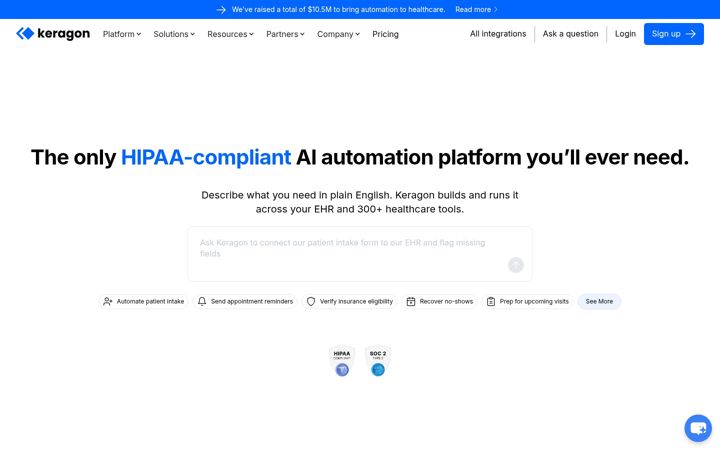Select Prep for upcoming visits suggestion
The height and width of the screenshot is (450, 720).
528,302
